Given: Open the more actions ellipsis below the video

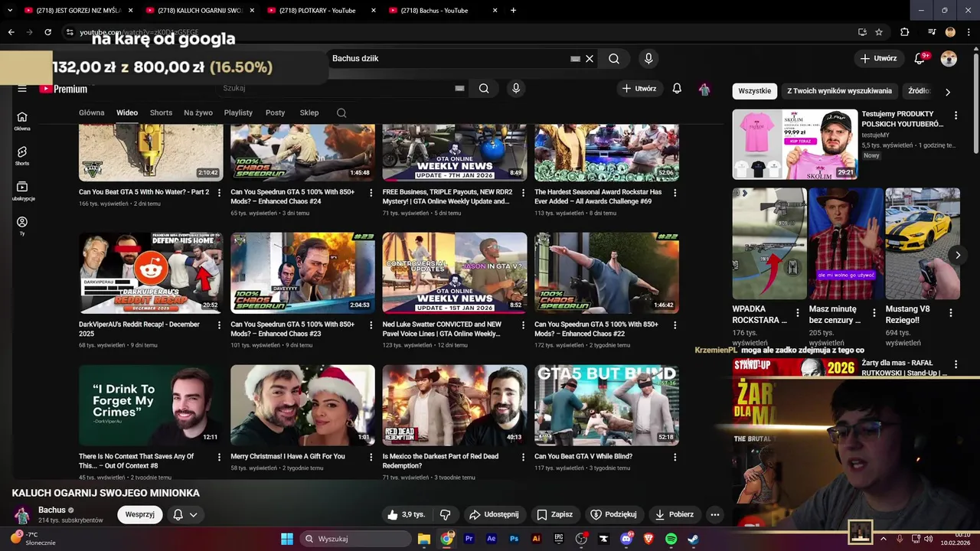Looking at the screenshot, I should pyautogui.click(x=715, y=514).
